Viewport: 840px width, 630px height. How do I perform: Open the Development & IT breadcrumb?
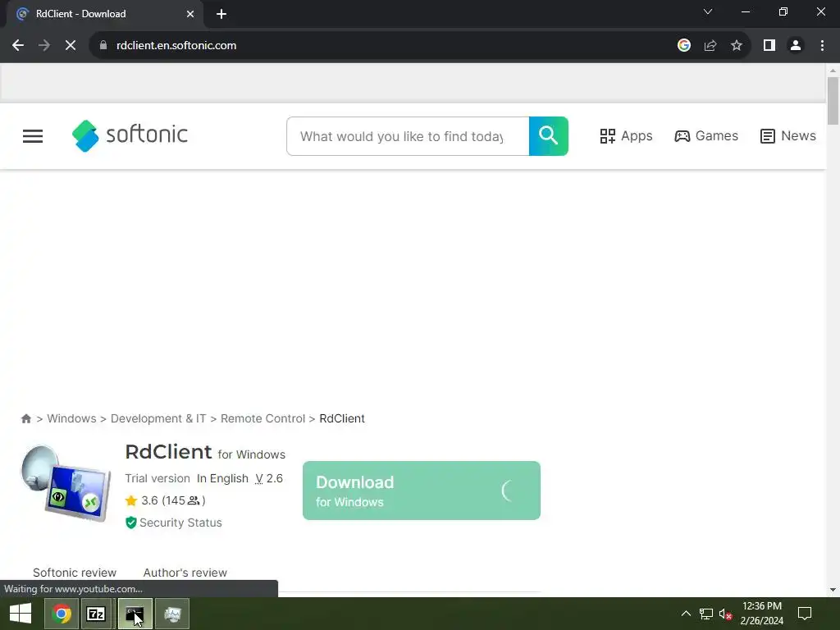(158, 418)
